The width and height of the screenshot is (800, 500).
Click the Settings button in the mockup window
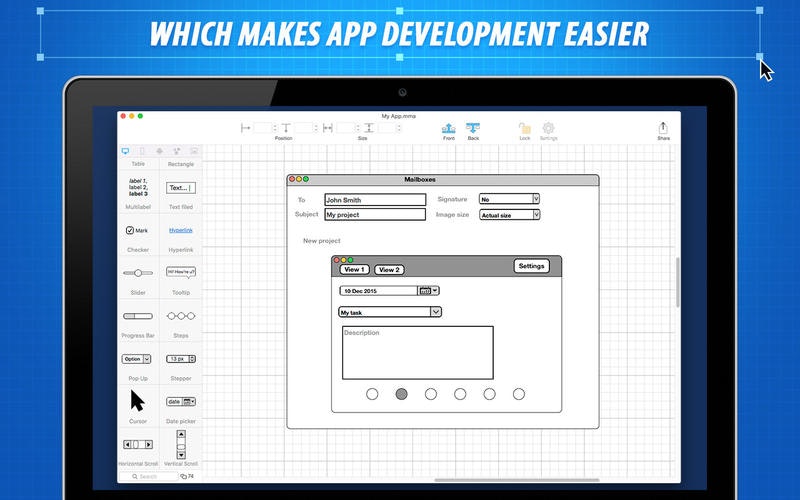[531, 266]
